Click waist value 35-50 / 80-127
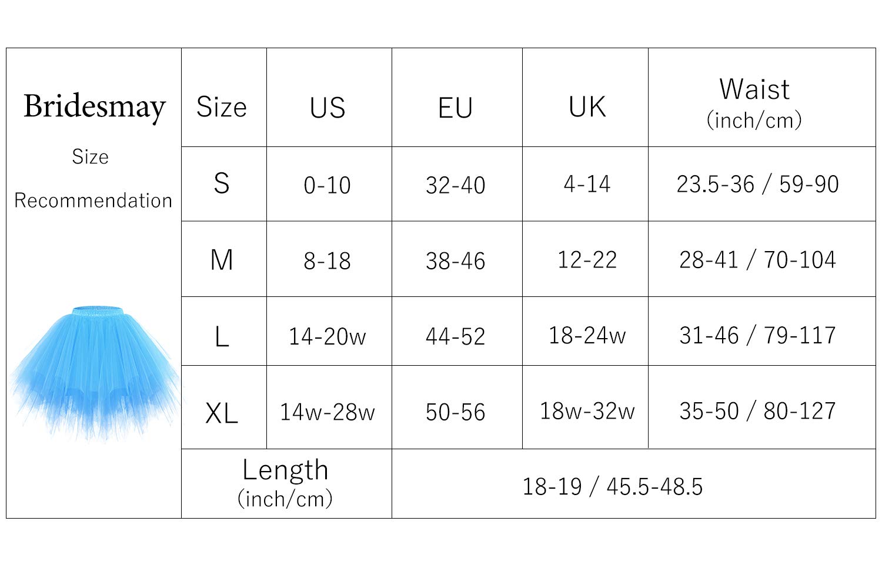The width and height of the screenshot is (882, 588). coord(757,411)
